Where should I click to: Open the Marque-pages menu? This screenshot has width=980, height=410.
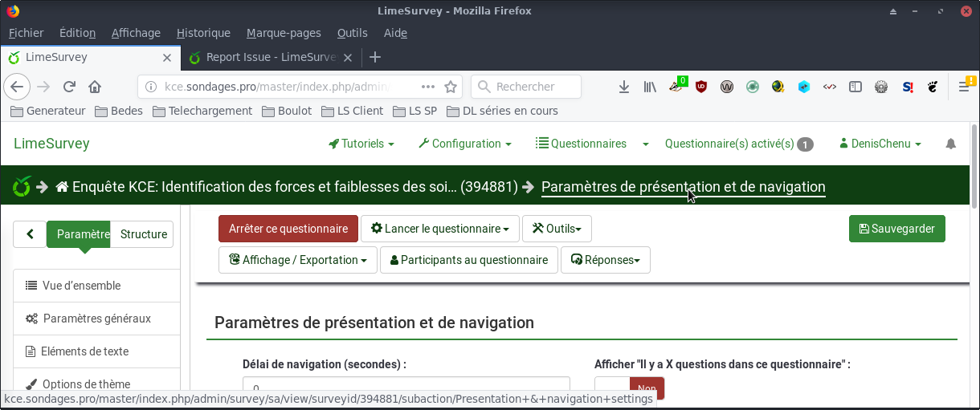click(284, 33)
